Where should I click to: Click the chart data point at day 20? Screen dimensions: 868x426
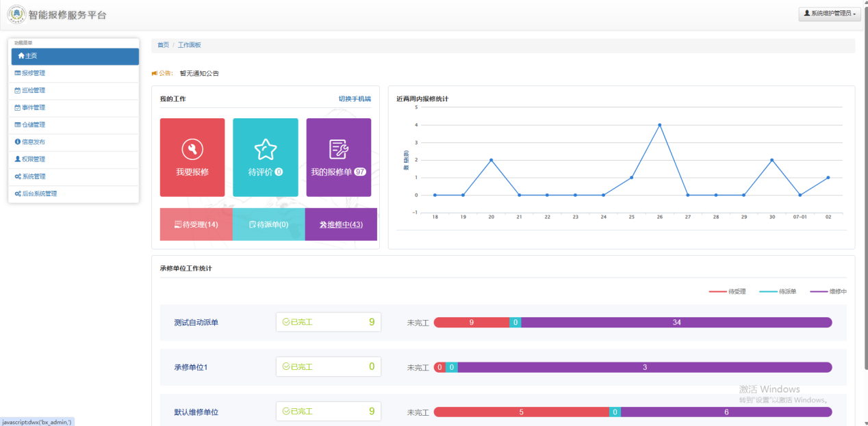click(x=491, y=160)
